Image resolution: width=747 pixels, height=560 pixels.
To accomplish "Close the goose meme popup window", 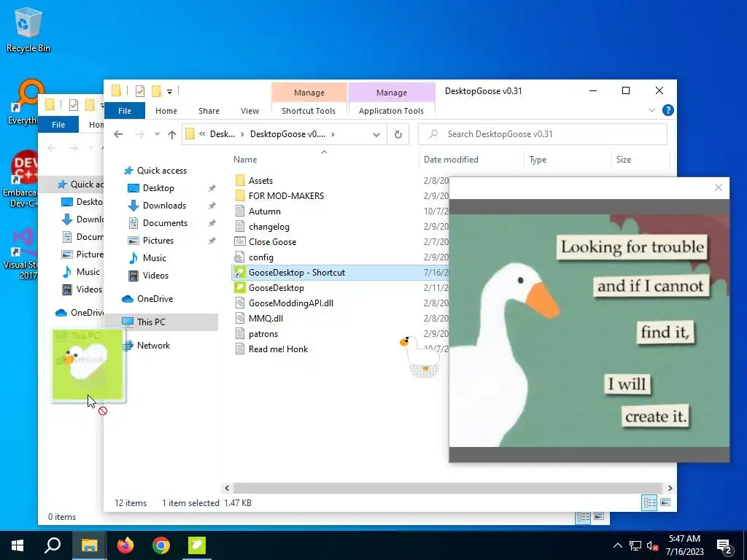I will [719, 187].
